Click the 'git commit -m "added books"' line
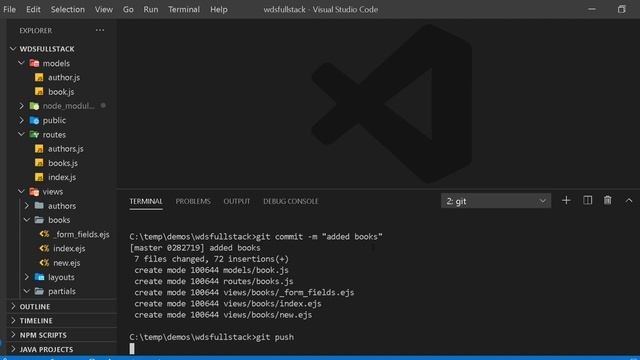 click(256, 237)
